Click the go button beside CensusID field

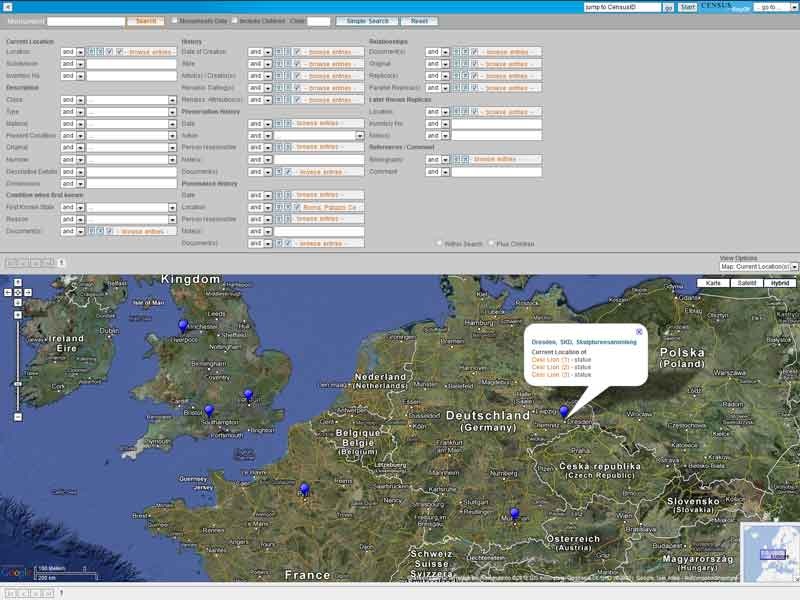668,7
